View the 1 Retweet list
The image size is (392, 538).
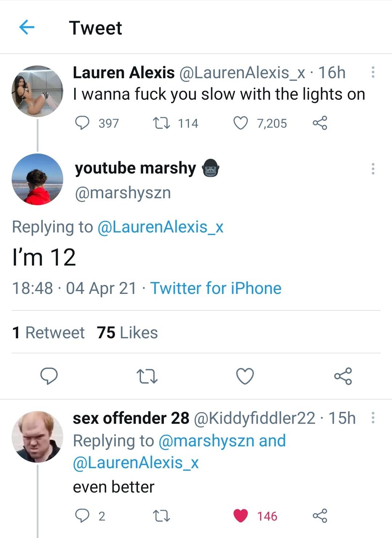(48, 332)
